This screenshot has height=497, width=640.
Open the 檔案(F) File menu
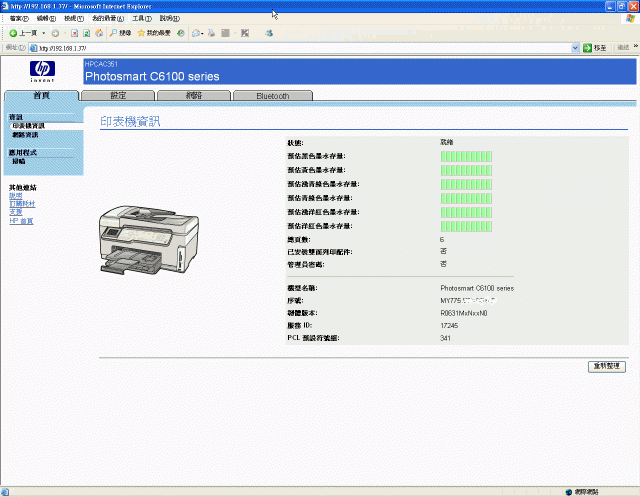[19, 18]
